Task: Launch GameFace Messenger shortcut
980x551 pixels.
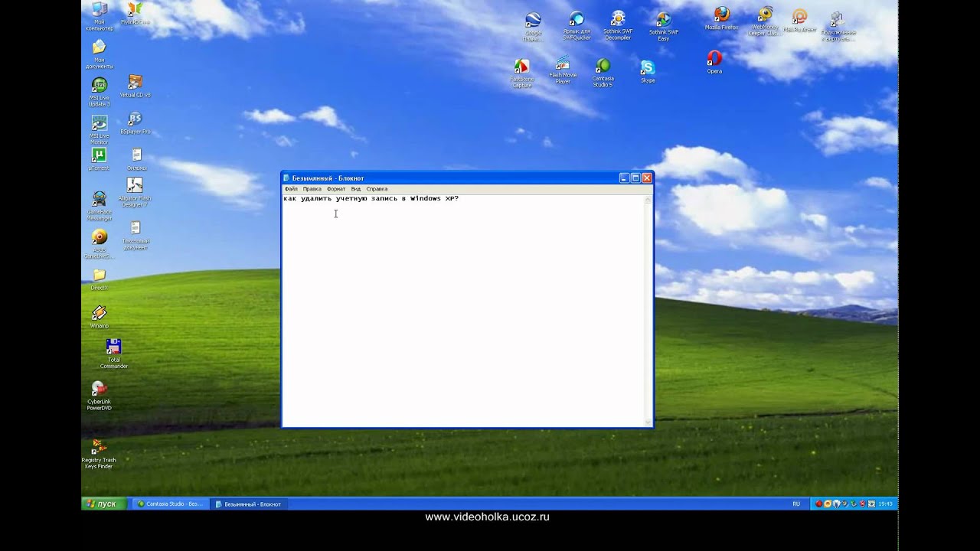Action: [100, 205]
